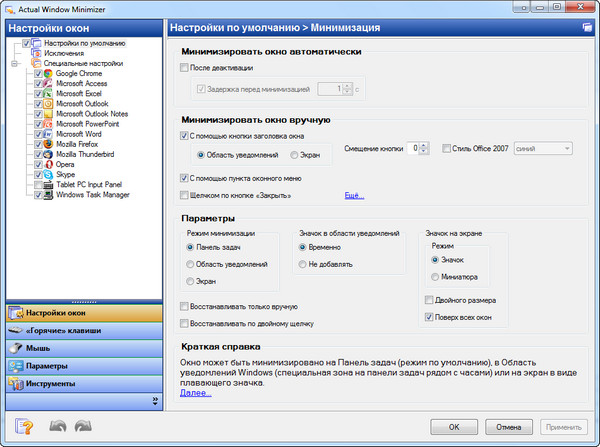
Task: Click the Mozilla Firefox icon in tree
Action: coord(48,144)
